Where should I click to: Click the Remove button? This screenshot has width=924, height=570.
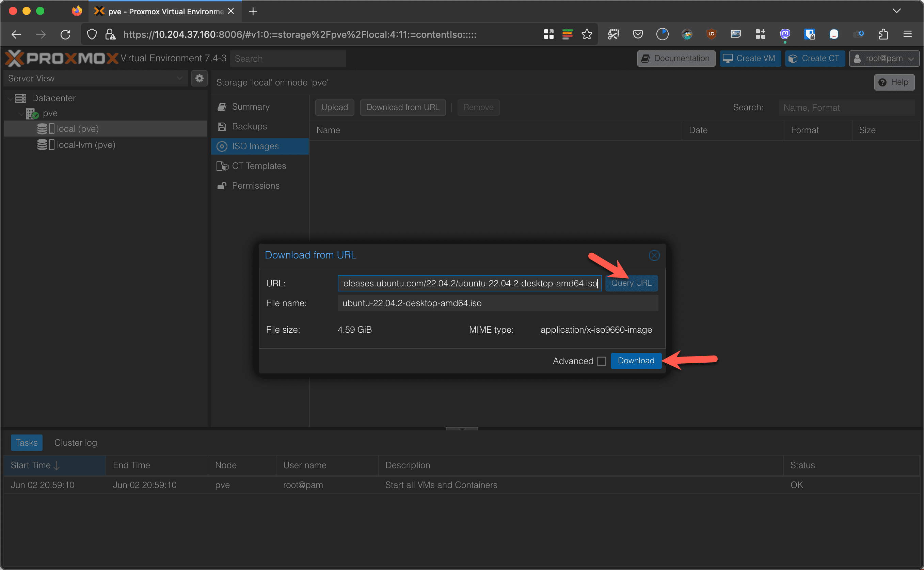(x=478, y=108)
